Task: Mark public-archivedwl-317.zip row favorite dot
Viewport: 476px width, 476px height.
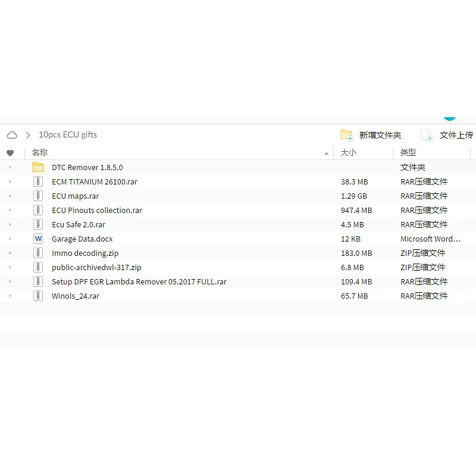Action: pyautogui.click(x=10, y=267)
